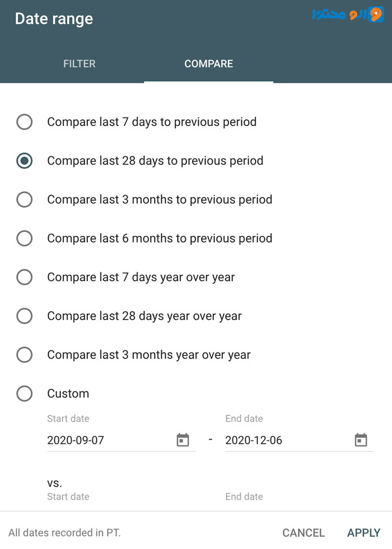Click the CANCEL button
The height and width of the screenshot is (549, 392).
click(304, 533)
